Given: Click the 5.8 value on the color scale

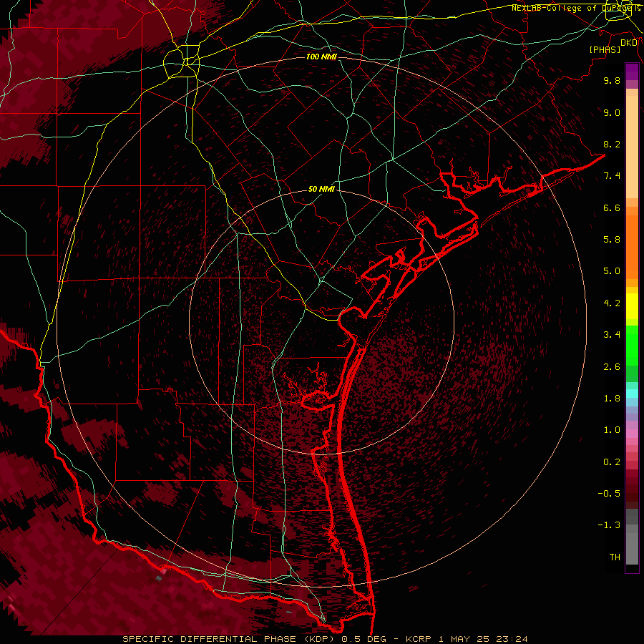Looking at the screenshot, I should (x=612, y=240).
